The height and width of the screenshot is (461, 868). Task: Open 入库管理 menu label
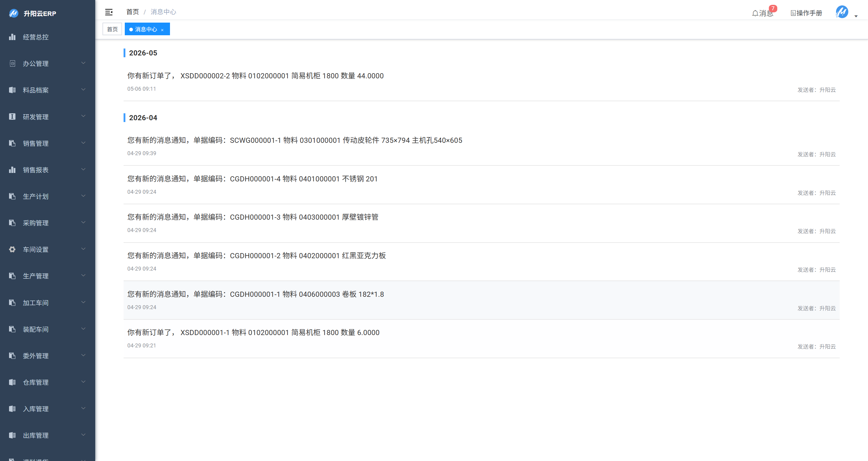click(36, 409)
